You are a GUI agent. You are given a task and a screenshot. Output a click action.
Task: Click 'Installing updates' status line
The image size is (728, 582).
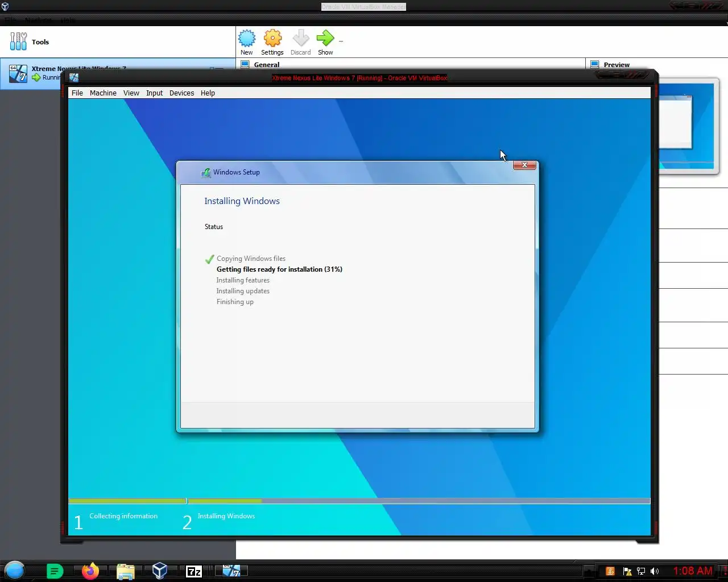pos(243,291)
